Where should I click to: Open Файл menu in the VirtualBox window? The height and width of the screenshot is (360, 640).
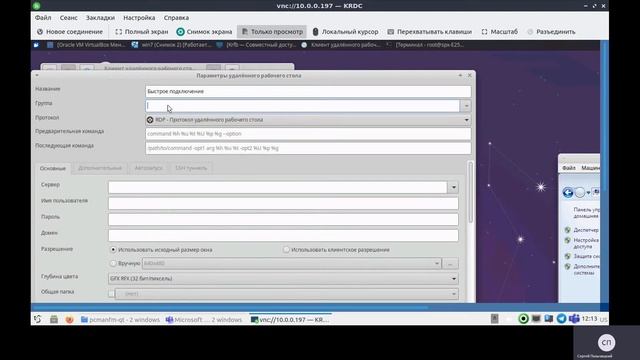tap(569, 168)
